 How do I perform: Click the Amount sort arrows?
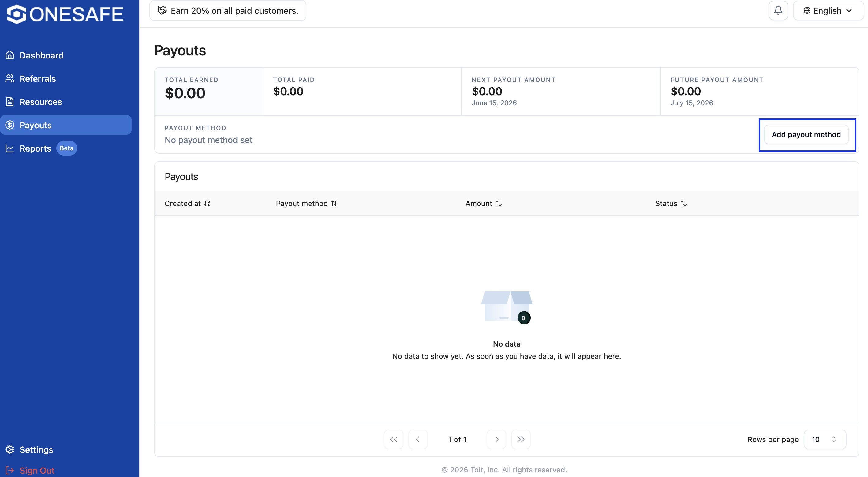point(498,203)
